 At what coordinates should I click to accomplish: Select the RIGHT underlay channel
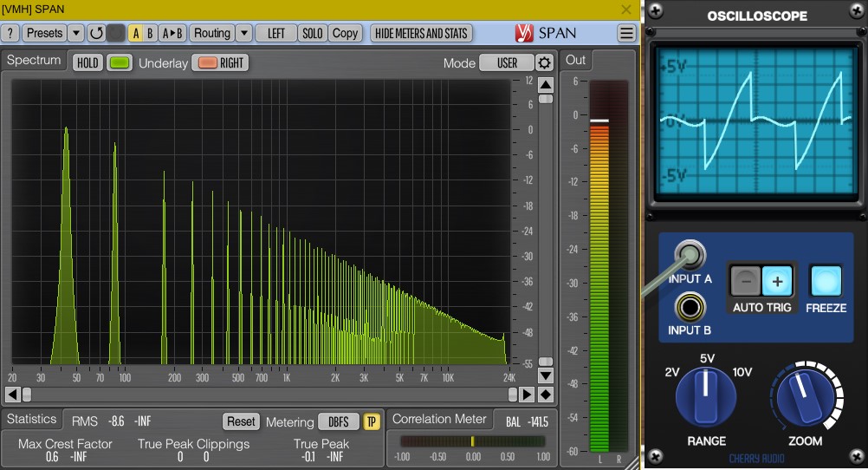pyautogui.click(x=231, y=62)
